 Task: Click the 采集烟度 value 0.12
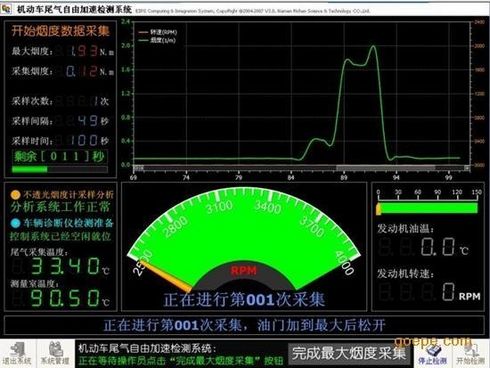point(81,71)
